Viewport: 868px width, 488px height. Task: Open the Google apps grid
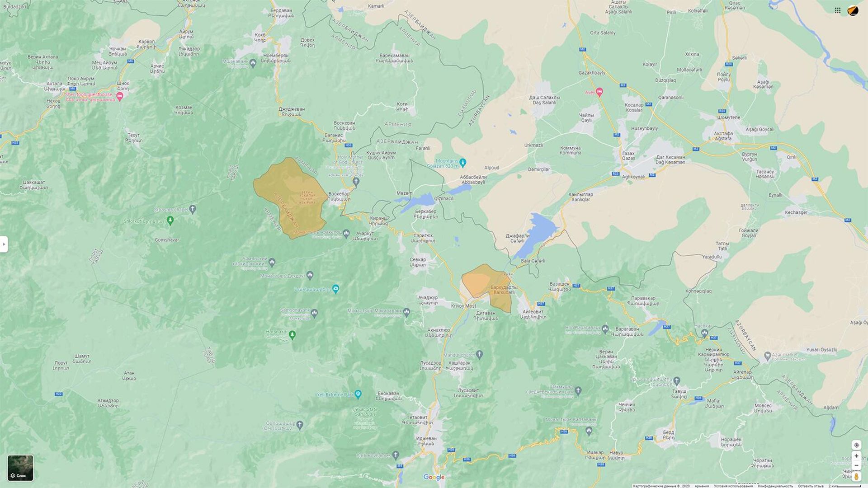[837, 10]
